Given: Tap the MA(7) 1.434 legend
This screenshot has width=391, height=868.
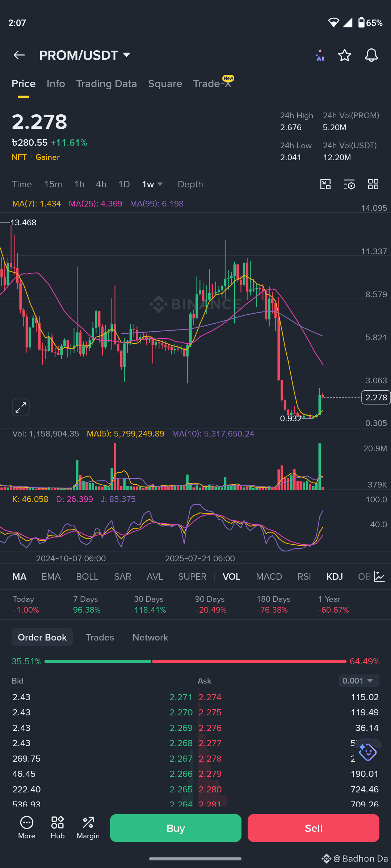Looking at the screenshot, I should (x=37, y=204).
